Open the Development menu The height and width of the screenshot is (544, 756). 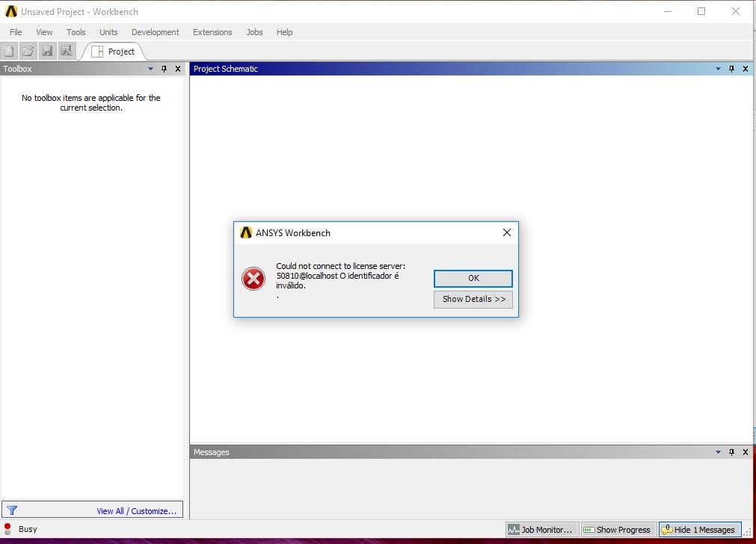pyautogui.click(x=156, y=32)
